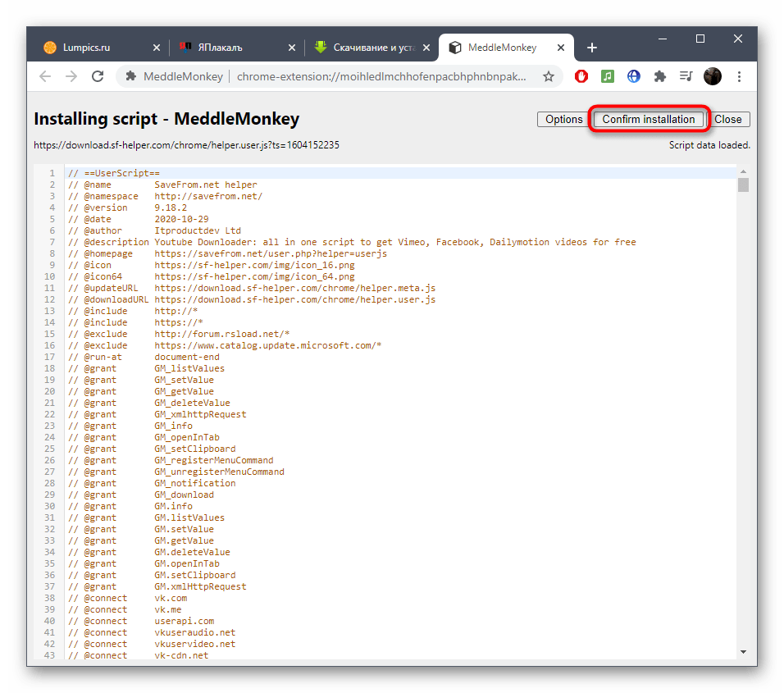Screen dimensions: 784x693
Task: Click the 'http://savefrom.net/' namespace value
Action: tap(208, 196)
